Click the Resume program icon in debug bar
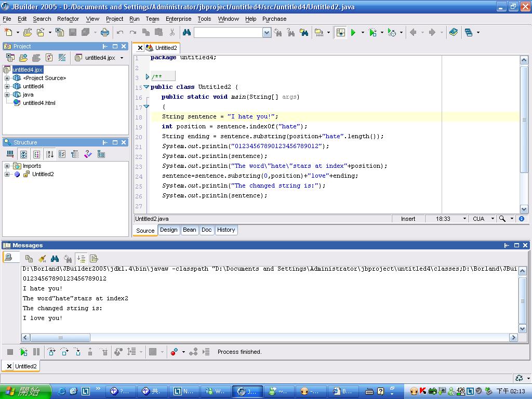This screenshot has height=399, width=532. [23, 352]
